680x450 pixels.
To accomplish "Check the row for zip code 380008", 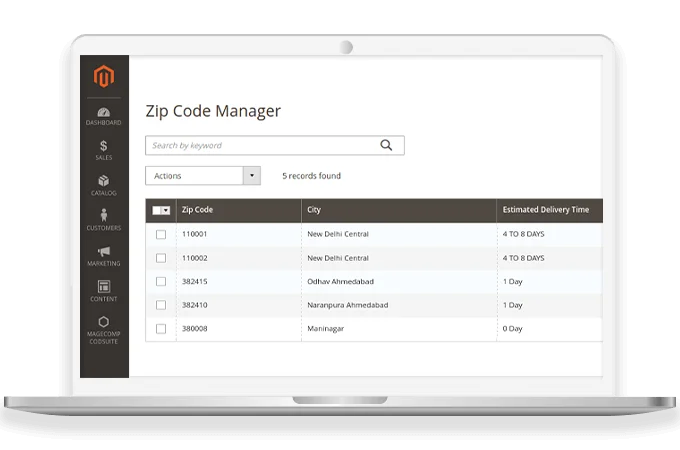I will 161,328.
